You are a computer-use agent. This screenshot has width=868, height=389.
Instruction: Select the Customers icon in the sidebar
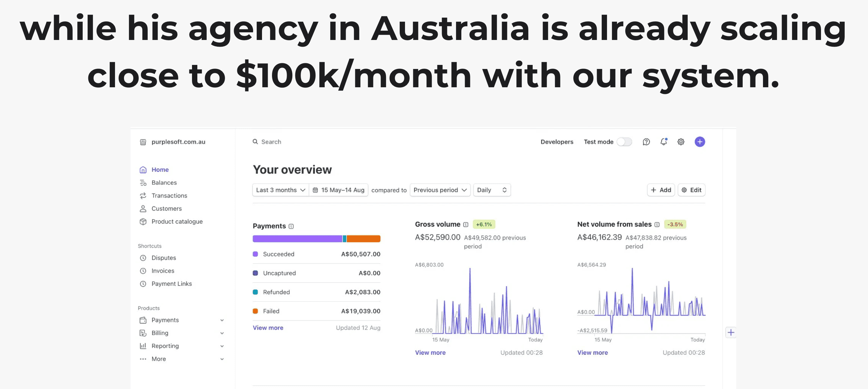143,208
